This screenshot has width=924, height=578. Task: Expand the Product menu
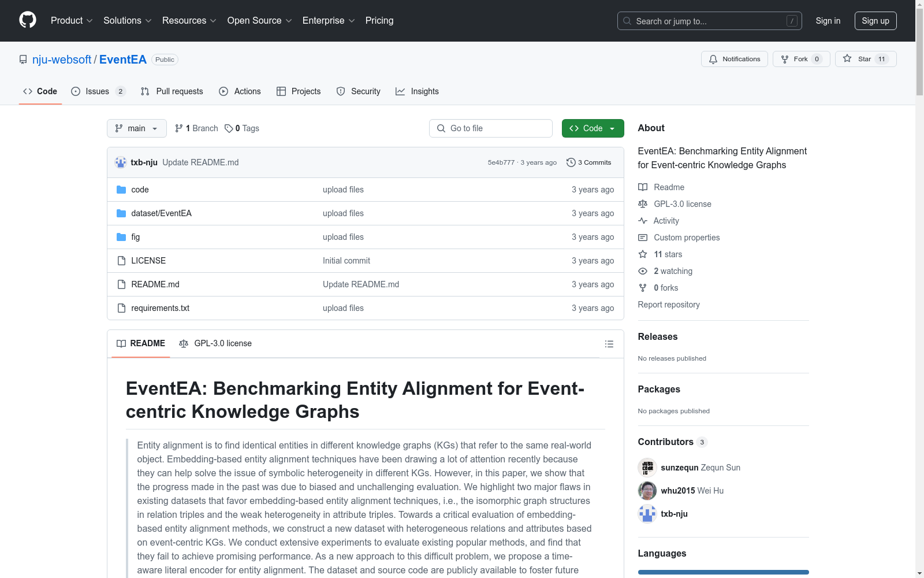point(72,21)
